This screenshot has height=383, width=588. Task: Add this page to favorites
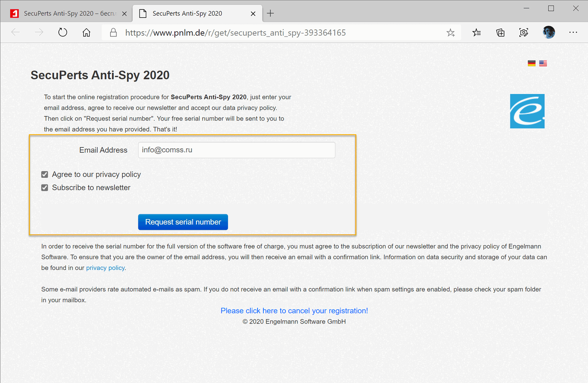[x=450, y=33]
